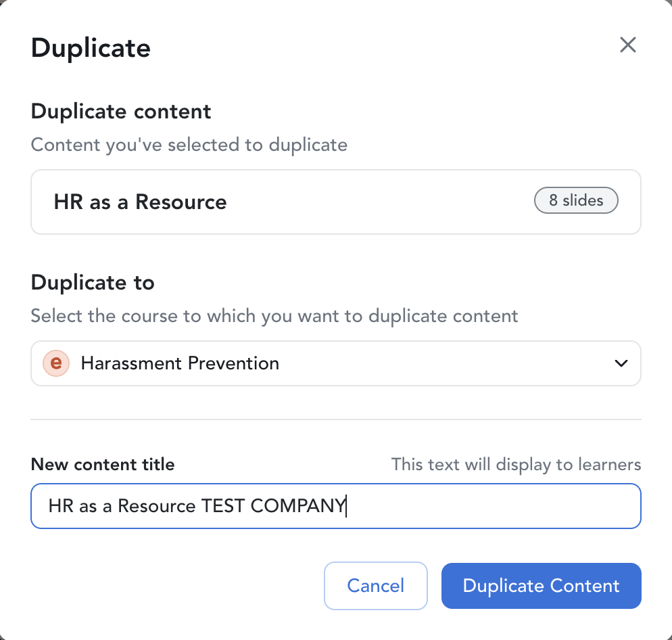The width and height of the screenshot is (672, 640).
Task: Click the divider line above New content title
Action: (335, 419)
